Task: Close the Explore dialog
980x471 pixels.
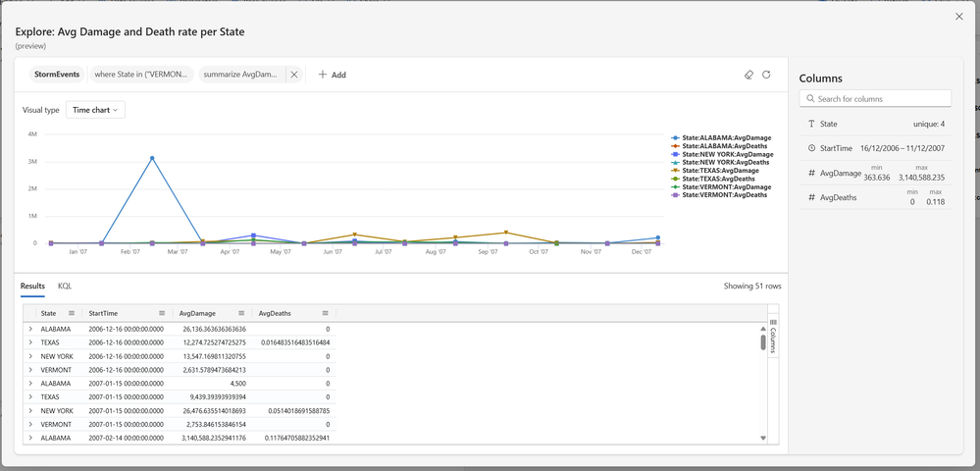Action: tap(959, 17)
